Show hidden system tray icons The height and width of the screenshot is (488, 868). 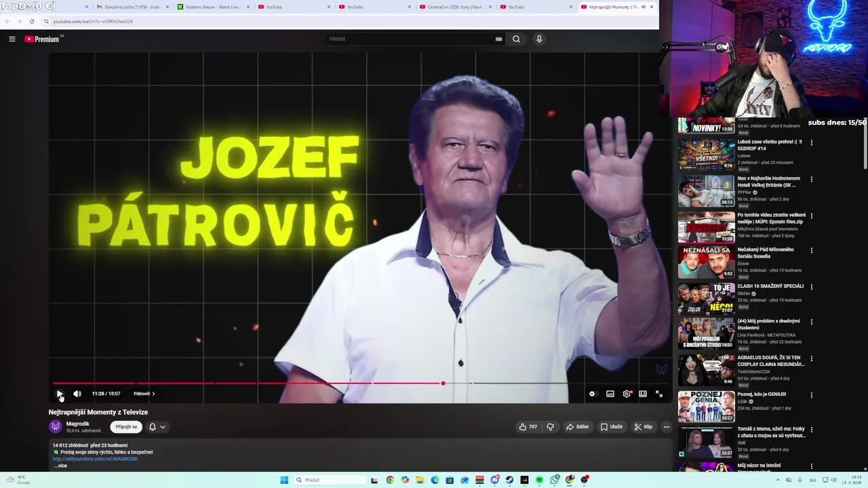(777, 480)
